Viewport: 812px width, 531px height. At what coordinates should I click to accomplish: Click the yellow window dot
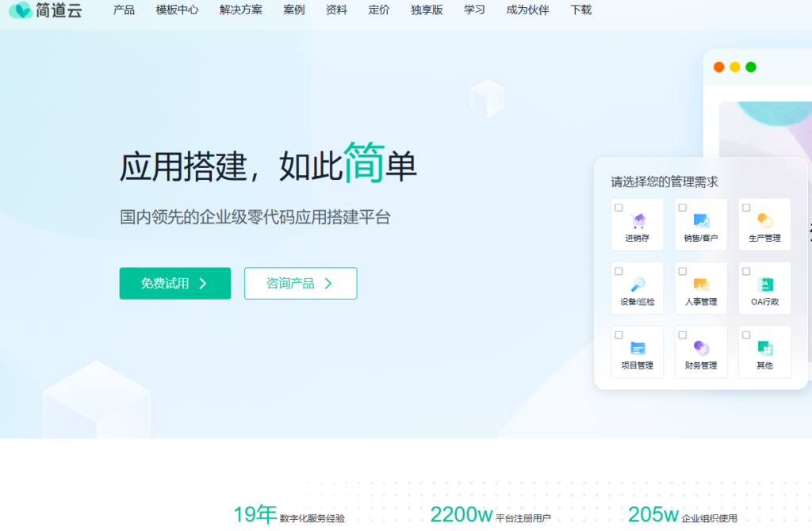(735, 67)
